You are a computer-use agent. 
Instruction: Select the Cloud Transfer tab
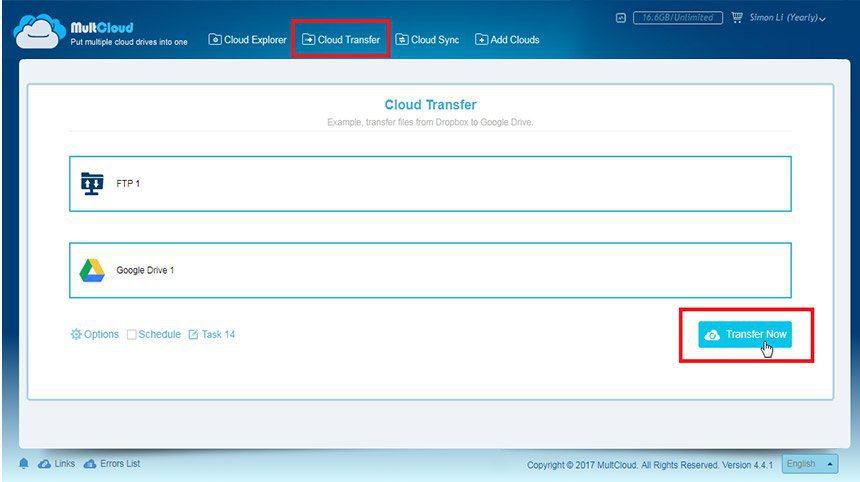341,39
